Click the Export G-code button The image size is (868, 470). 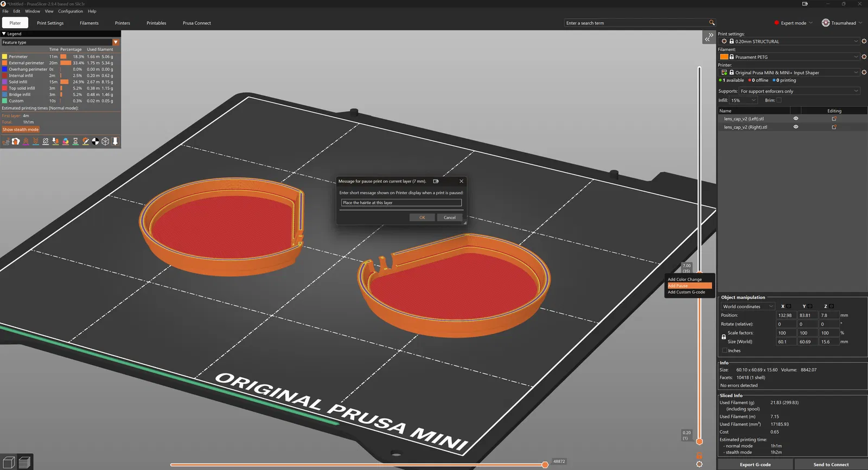tap(755, 465)
